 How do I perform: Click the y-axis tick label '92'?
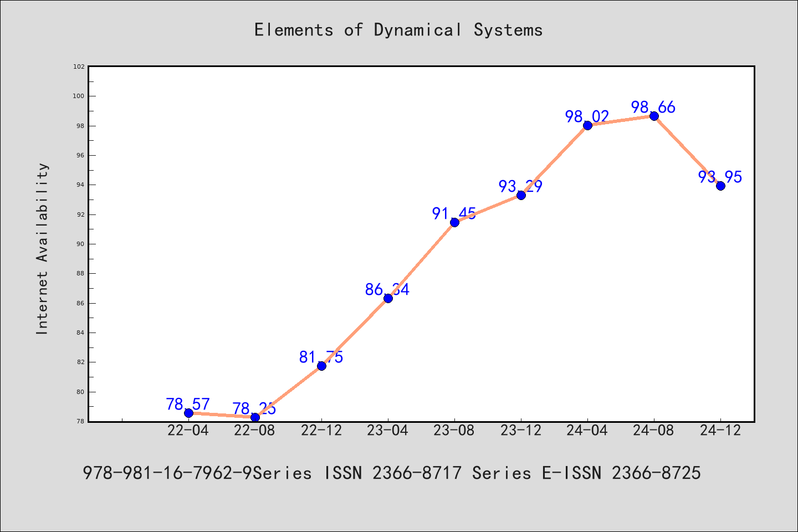(x=81, y=214)
